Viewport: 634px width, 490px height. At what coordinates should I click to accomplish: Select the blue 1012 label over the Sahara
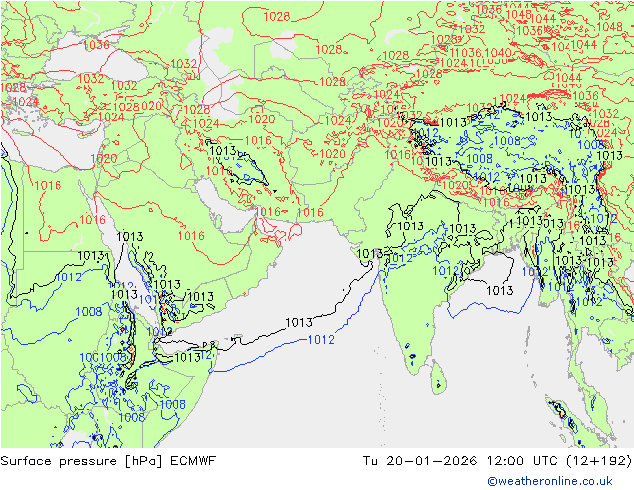click(x=68, y=277)
